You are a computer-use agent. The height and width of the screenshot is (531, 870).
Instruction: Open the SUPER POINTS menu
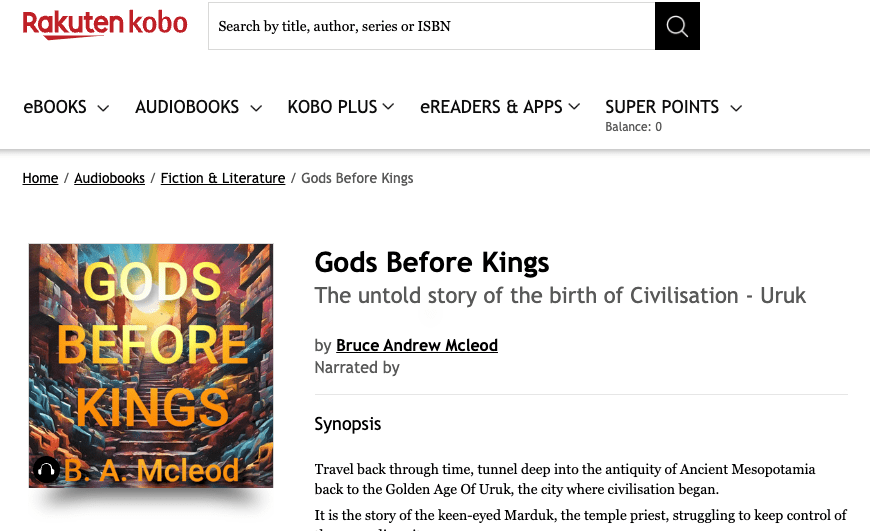coord(662,107)
